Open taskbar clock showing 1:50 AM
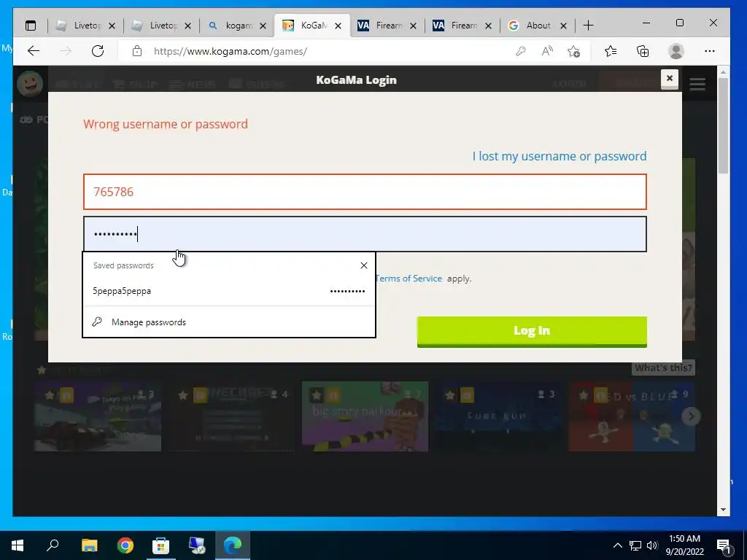This screenshot has height=560, width=747. (684, 545)
